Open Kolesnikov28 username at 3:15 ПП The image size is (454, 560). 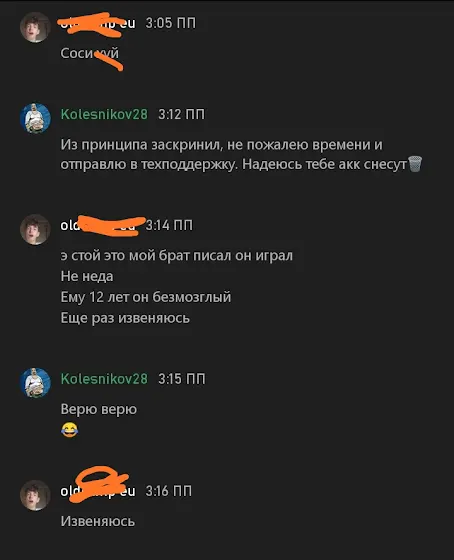(x=104, y=379)
